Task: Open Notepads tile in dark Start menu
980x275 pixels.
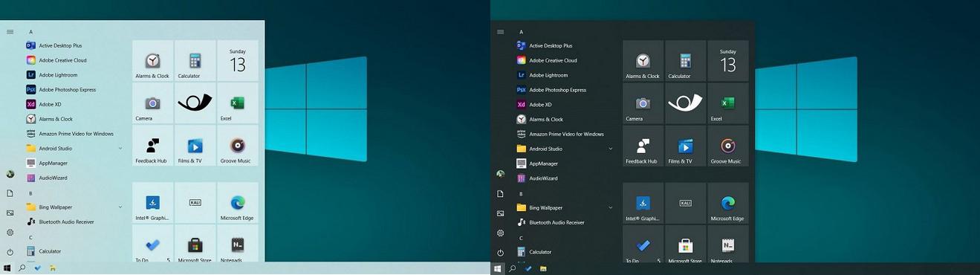Action: point(728,245)
